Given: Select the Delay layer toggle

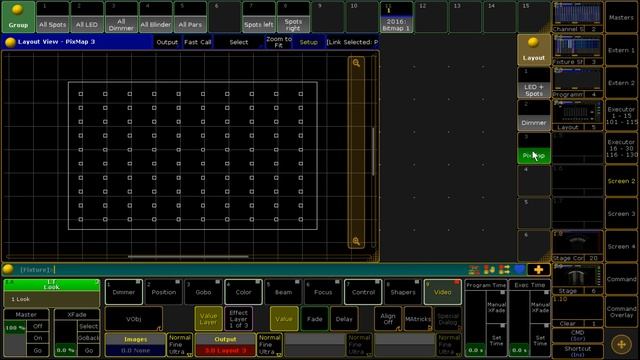Looking at the screenshot, I should [344, 319].
